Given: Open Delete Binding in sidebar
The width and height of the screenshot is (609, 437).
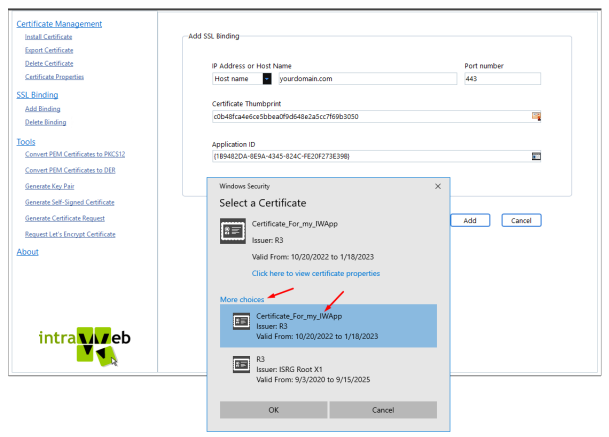Looking at the screenshot, I should [45, 122].
